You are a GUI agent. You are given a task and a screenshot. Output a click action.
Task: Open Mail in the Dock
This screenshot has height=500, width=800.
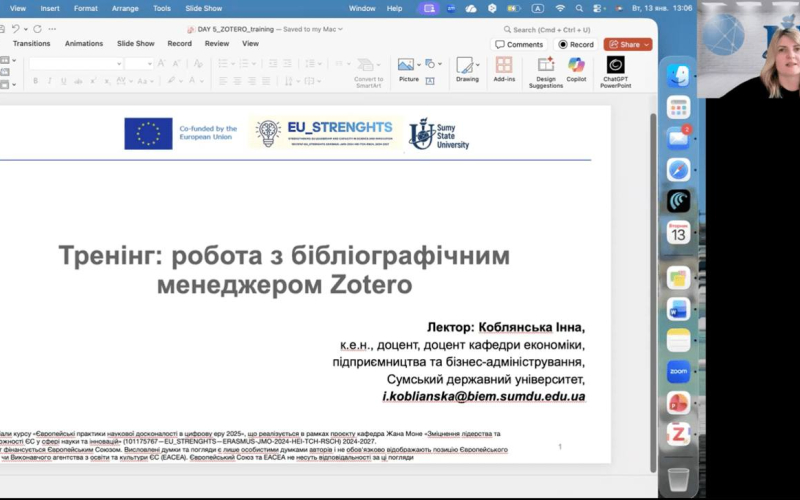(x=678, y=138)
